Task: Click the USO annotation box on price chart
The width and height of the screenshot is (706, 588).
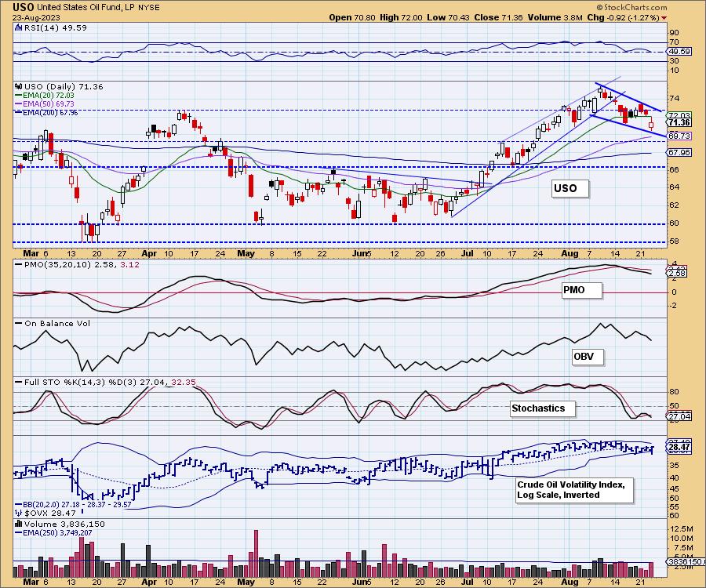Action: click(x=570, y=188)
